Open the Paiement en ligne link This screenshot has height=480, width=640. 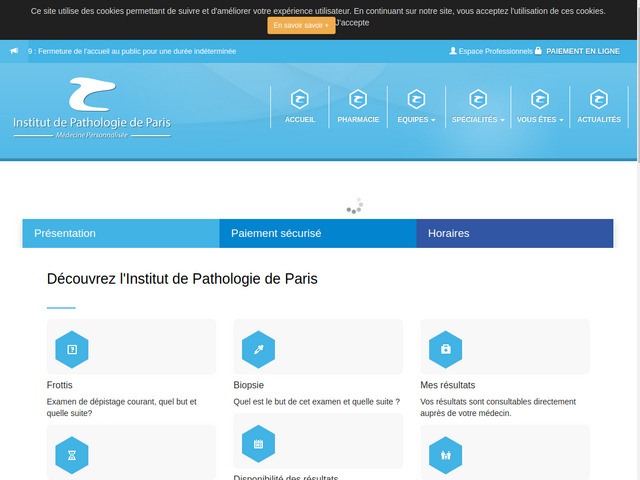(583, 51)
